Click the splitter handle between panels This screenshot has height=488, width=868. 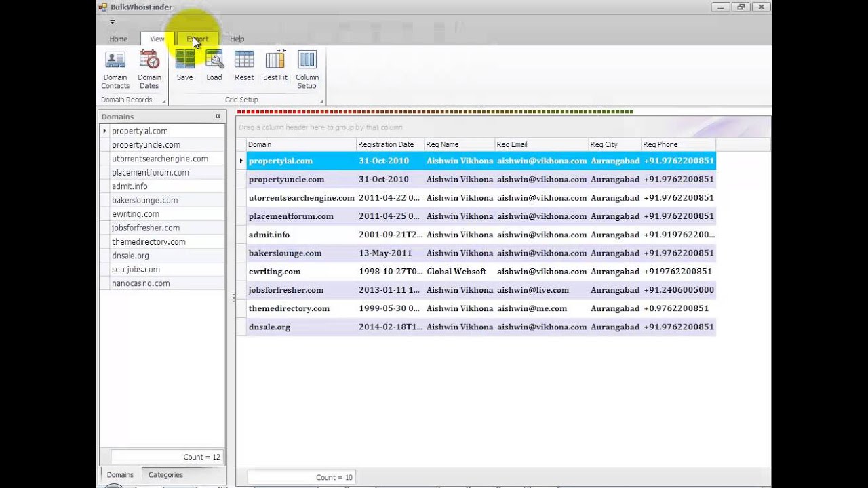[x=233, y=297]
